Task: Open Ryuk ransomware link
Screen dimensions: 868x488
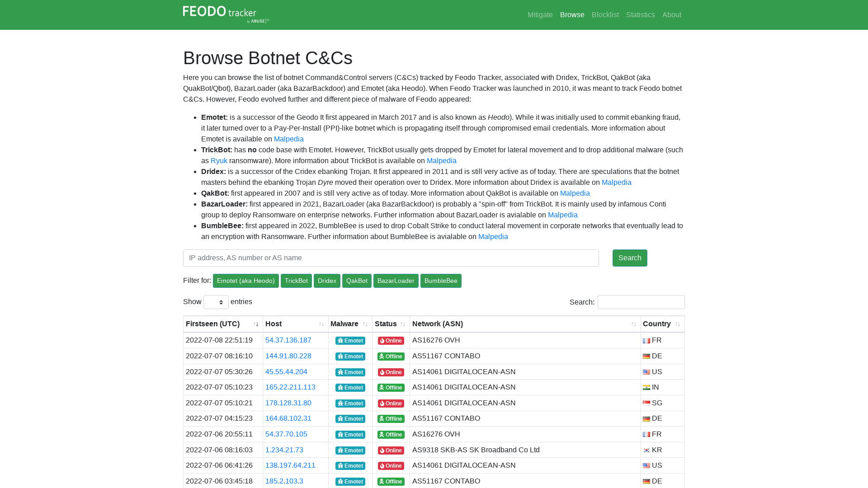Action: coord(219,161)
